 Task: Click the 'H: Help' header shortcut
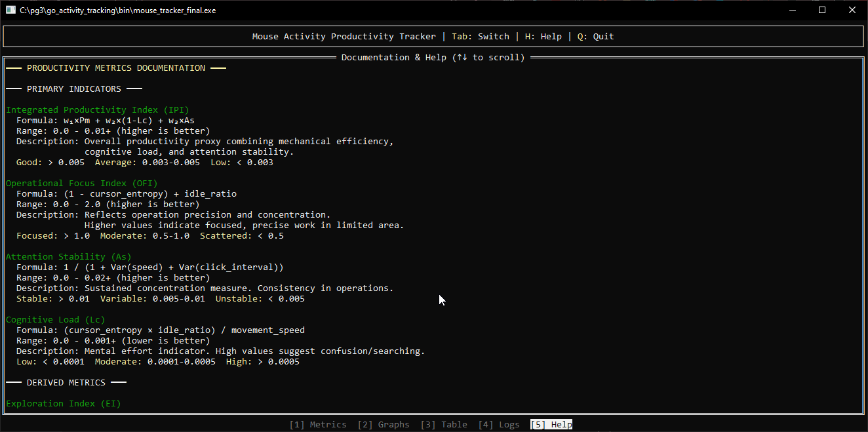(541, 37)
